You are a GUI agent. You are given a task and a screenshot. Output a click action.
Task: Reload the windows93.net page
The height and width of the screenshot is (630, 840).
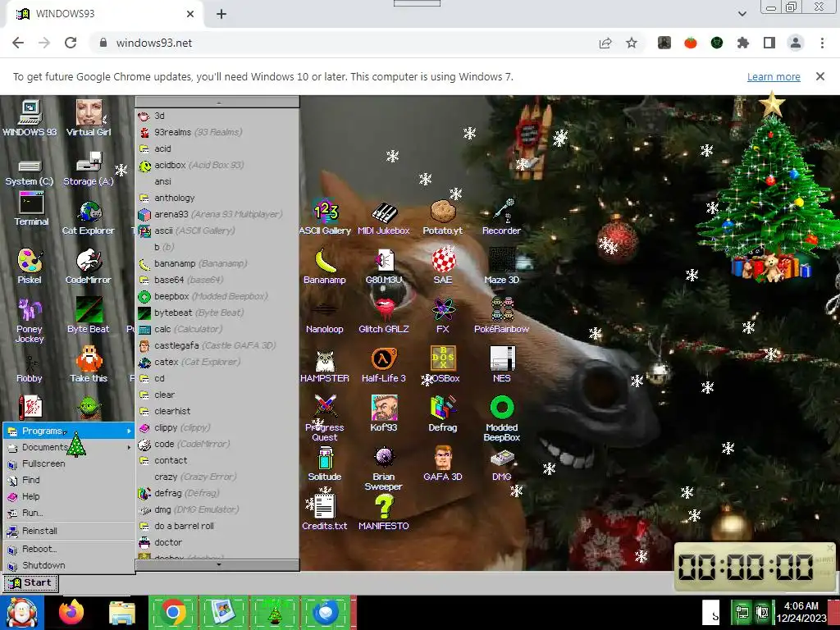pyautogui.click(x=71, y=43)
